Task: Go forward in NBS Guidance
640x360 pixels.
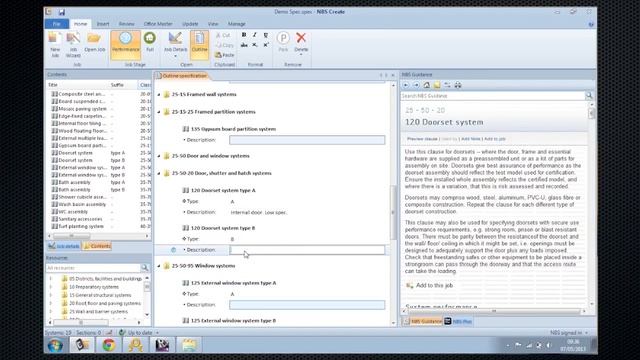Action: (416, 85)
